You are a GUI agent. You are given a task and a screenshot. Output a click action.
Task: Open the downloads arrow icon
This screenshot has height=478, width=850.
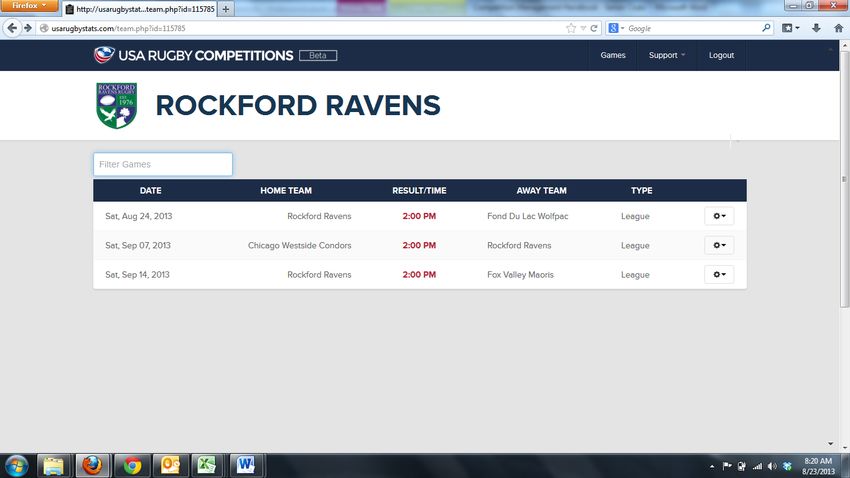[x=816, y=28]
